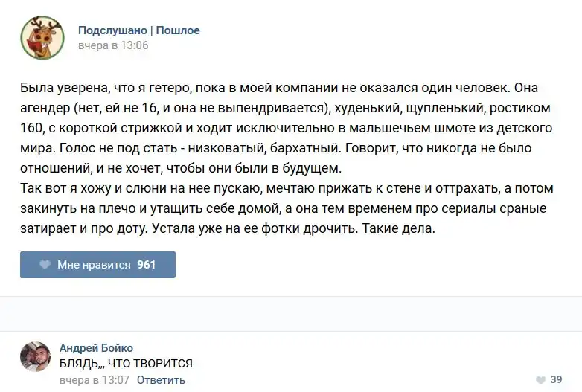Open Андрей Бойко's profile photo
Image resolution: width=582 pixels, height=392 pixels.
35,357
